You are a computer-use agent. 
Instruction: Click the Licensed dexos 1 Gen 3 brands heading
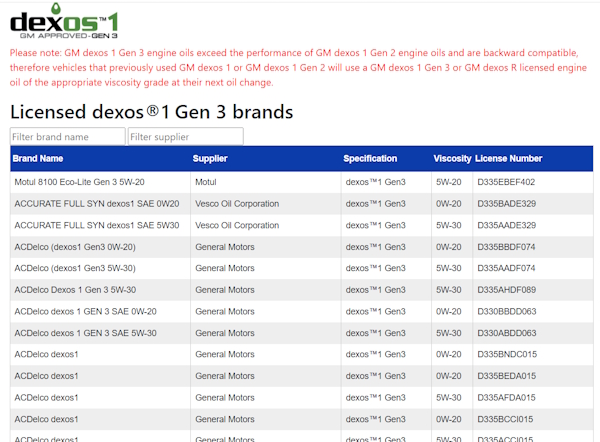[x=151, y=111]
